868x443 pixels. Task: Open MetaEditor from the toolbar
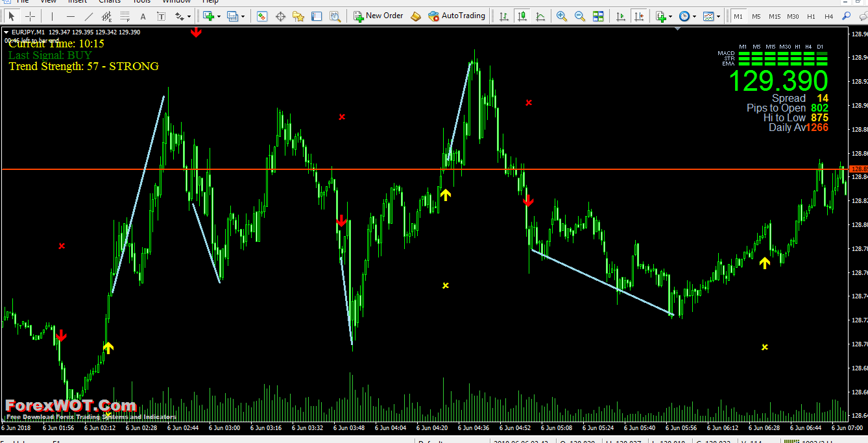coord(416,16)
